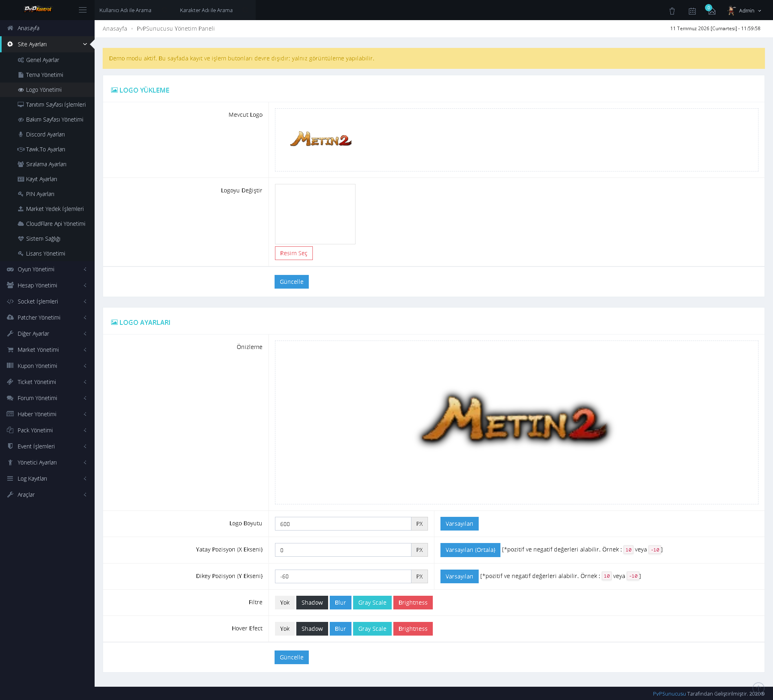Click the Diğer Ayarlar wrench icon

(x=10, y=334)
